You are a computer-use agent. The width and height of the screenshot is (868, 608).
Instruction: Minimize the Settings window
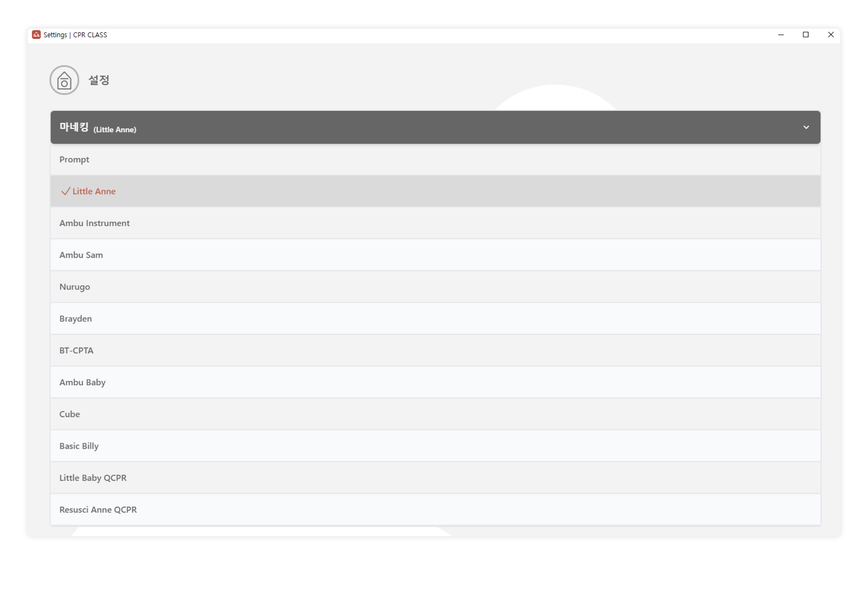click(x=781, y=35)
